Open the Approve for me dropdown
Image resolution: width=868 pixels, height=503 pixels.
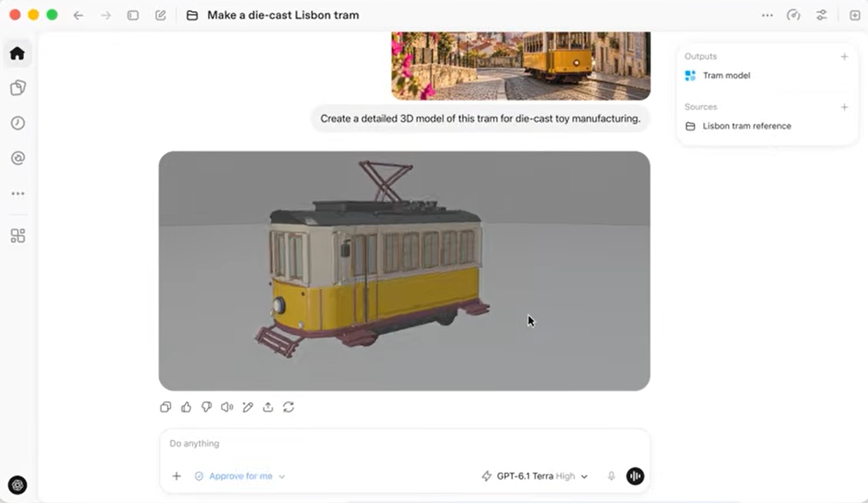point(239,476)
